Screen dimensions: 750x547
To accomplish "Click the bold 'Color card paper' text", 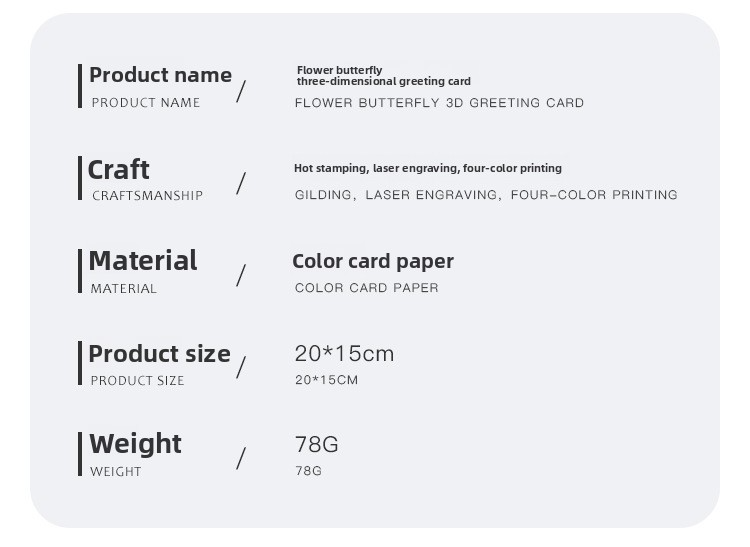I will point(373,262).
